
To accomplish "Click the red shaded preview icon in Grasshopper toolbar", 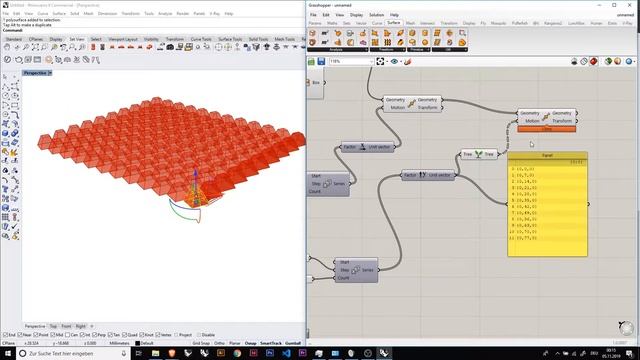I will coord(593,61).
